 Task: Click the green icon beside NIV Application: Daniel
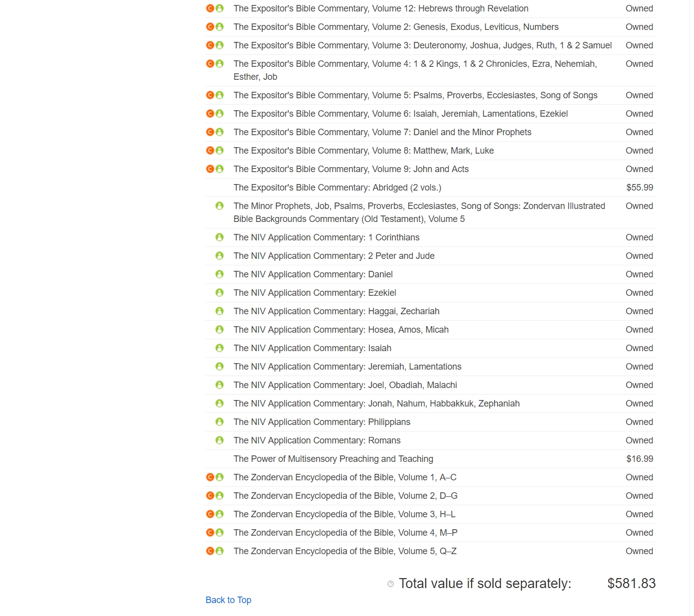click(219, 274)
